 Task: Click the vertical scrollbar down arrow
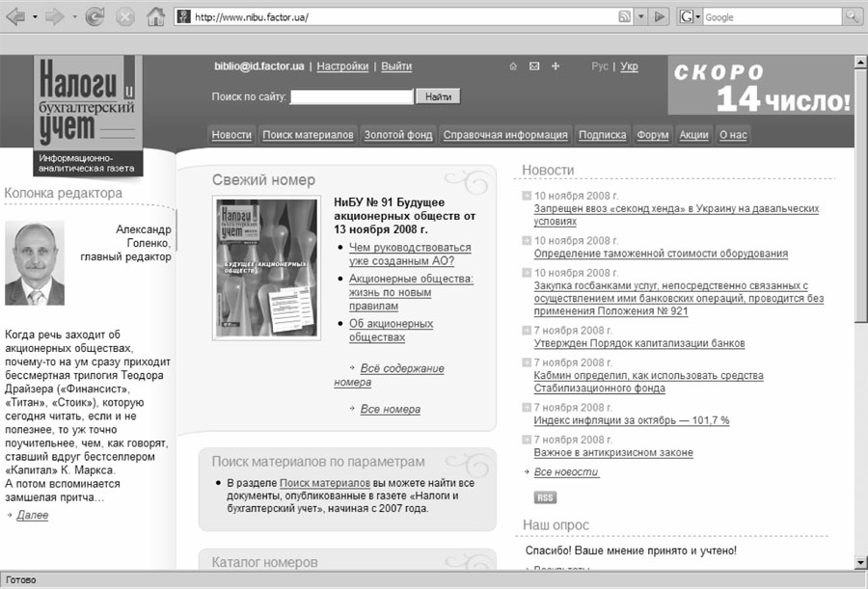[x=860, y=562]
